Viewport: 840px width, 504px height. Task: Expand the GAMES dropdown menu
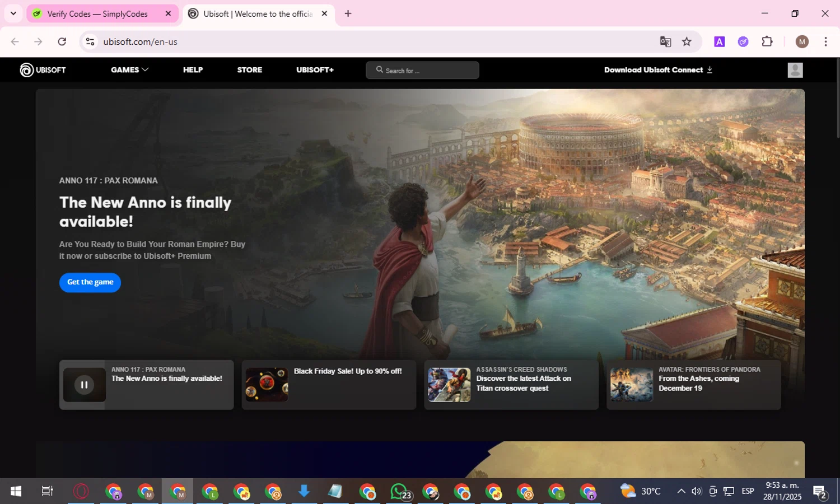[x=129, y=70]
